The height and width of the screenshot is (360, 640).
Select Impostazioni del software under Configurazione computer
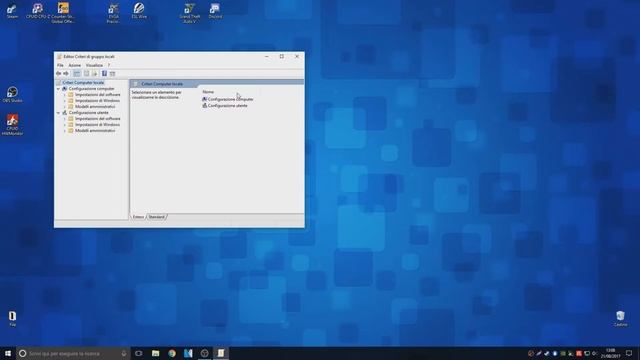click(x=98, y=95)
